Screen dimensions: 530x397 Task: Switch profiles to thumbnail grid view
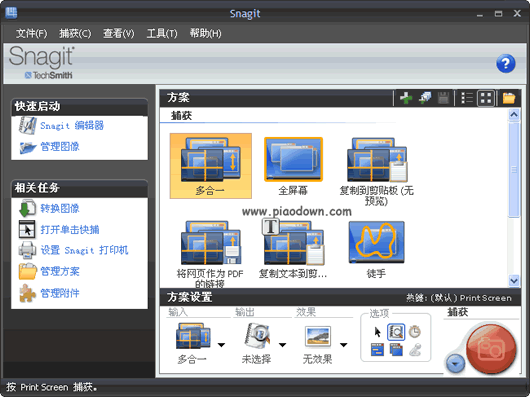pos(486,98)
